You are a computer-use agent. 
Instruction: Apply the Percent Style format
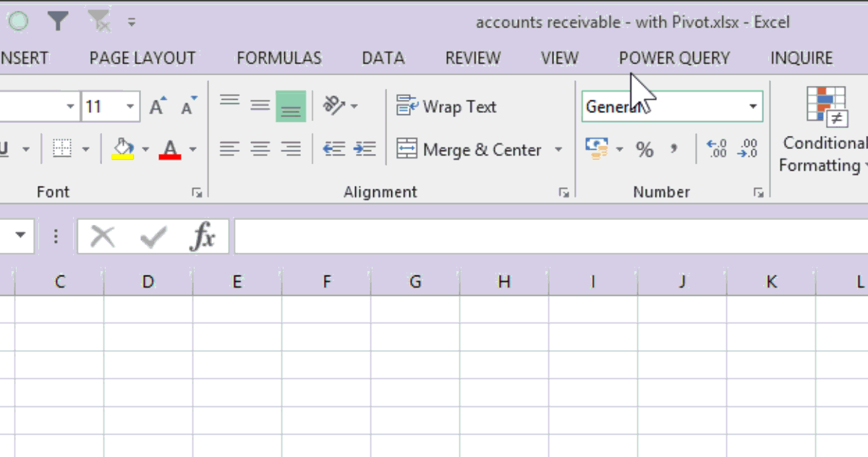pyautogui.click(x=644, y=149)
